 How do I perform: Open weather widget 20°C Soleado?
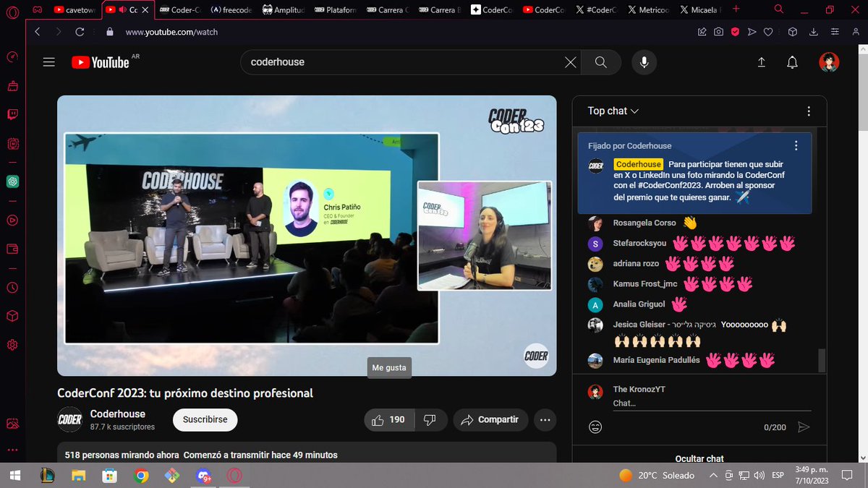tap(657, 475)
